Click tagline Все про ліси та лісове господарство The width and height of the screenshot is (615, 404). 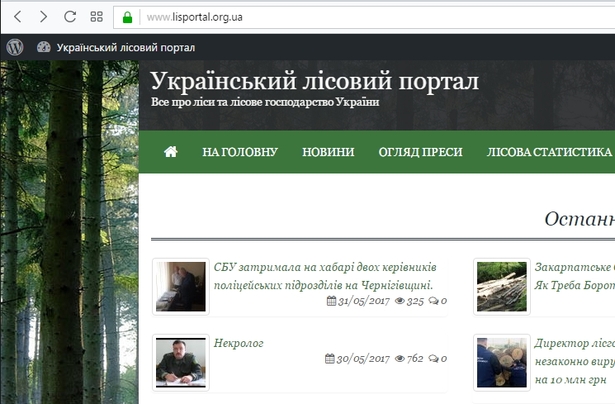(x=265, y=102)
